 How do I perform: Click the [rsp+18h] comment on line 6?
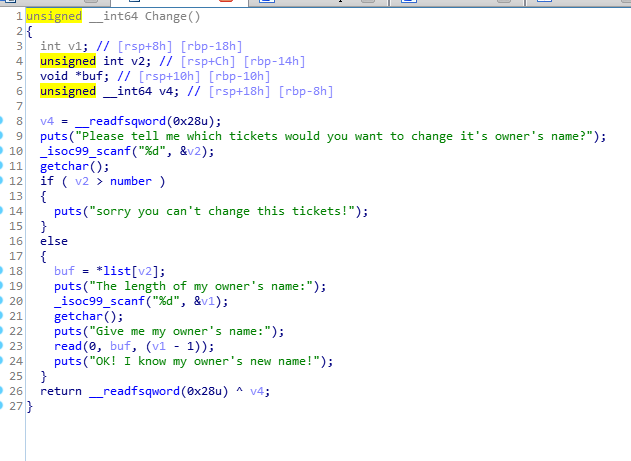click(239, 91)
